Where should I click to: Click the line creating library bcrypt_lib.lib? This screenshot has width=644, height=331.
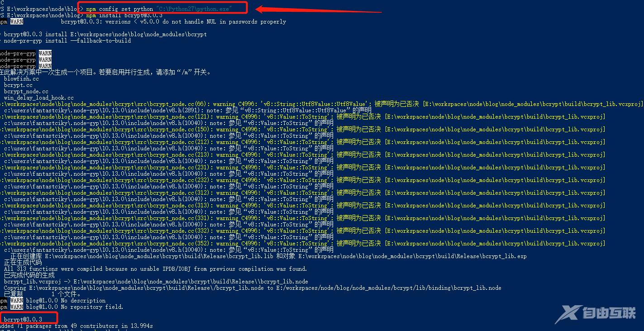268,256
